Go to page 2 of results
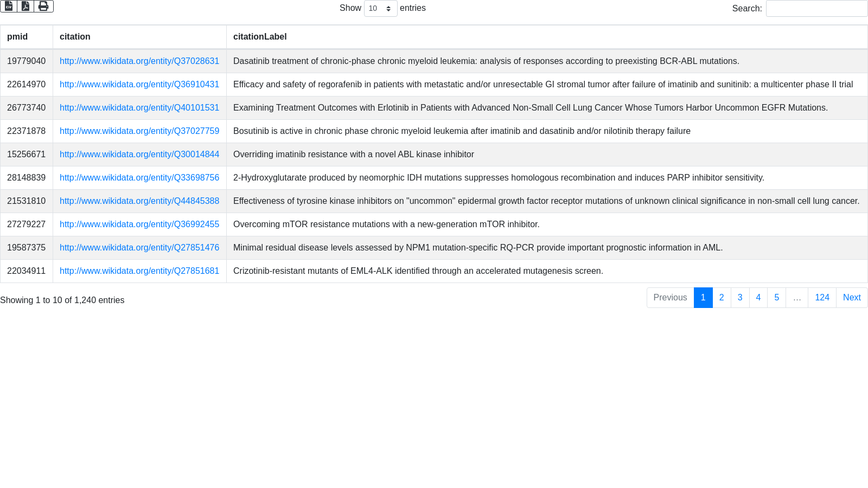The height and width of the screenshot is (488, 868). [x=722, y=298]
